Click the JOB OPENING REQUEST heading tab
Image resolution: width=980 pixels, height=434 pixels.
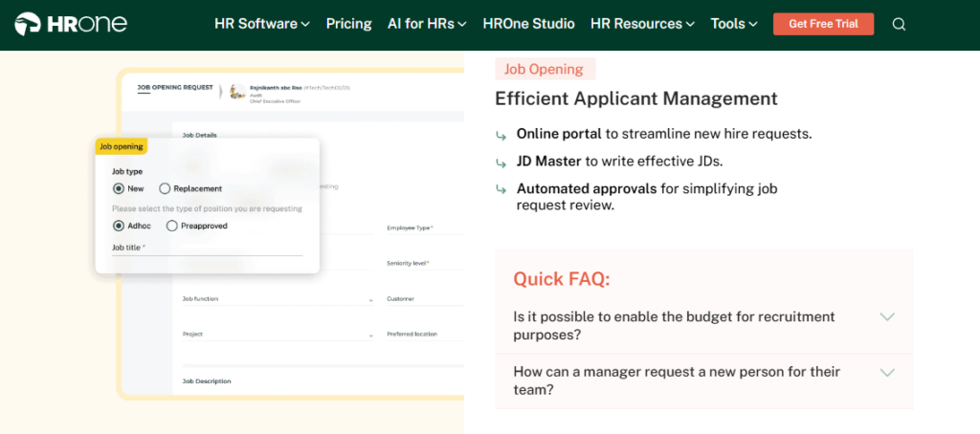pos(175,87)
